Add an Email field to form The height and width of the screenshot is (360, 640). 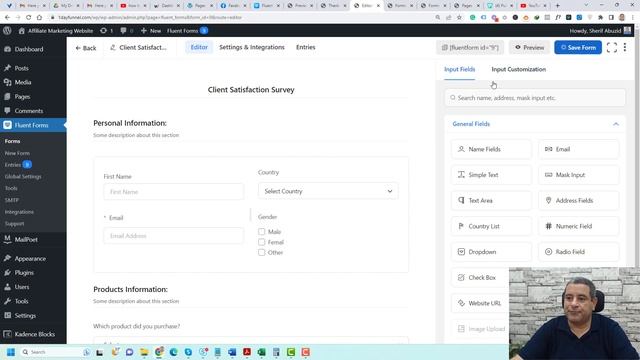tap(579, 149)
